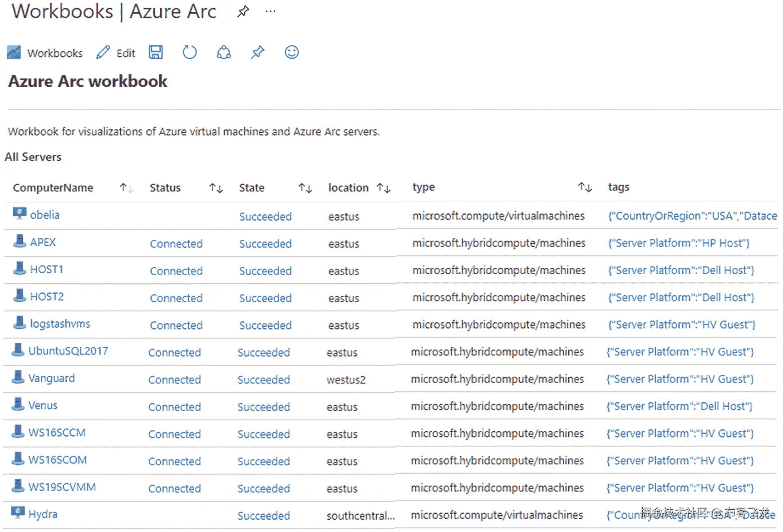Click the Share workbook icon
The image size is (783, 532).
223,53
